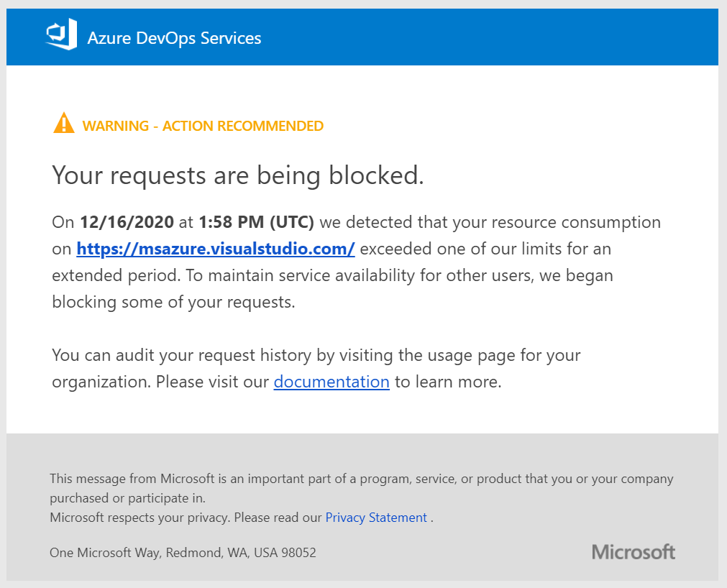Follow the documentation link

332,382
